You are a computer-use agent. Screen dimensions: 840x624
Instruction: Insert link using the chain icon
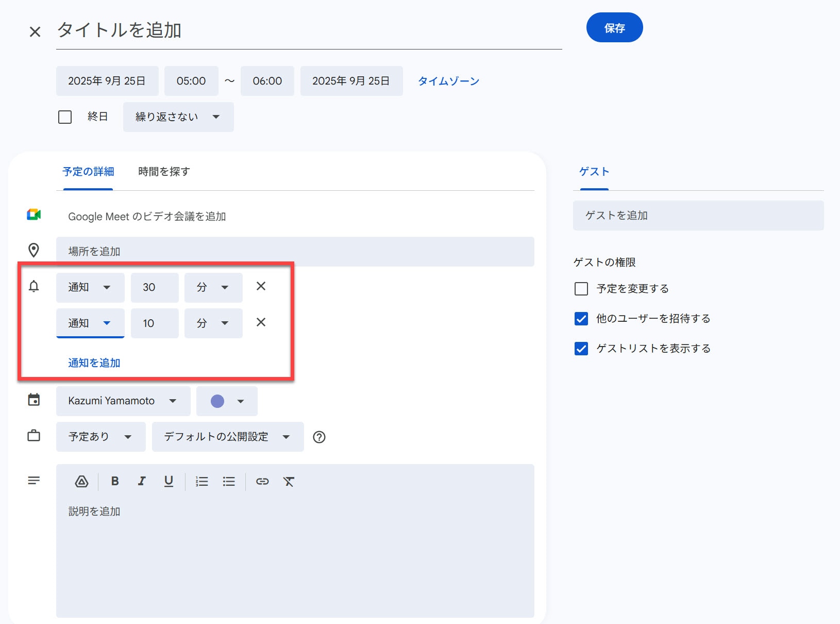point(262,482)
